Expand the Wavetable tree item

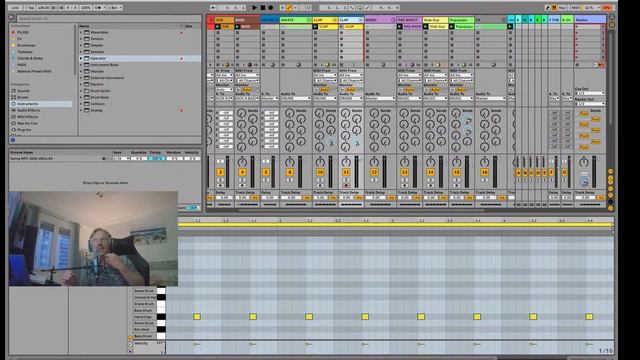coord(81,32)
